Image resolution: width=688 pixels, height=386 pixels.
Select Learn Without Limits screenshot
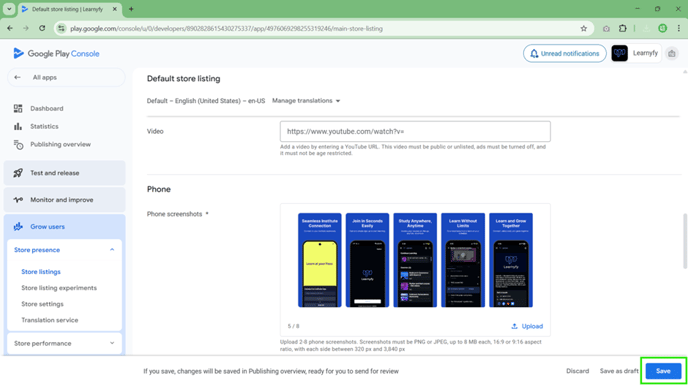463,260
